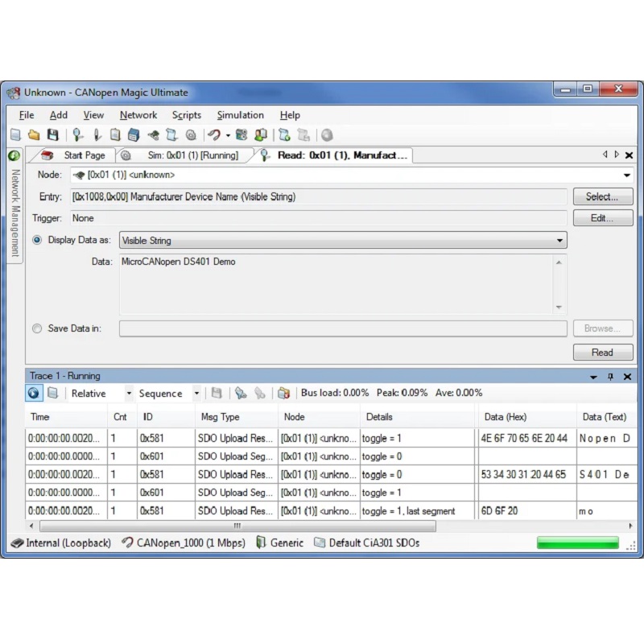Click the trace horizontal scrollbar thumb
The image size is (644, 644).
(237, 526)
